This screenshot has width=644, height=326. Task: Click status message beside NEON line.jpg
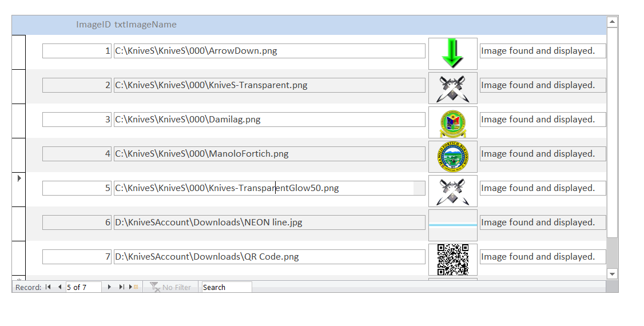[543, 222]
